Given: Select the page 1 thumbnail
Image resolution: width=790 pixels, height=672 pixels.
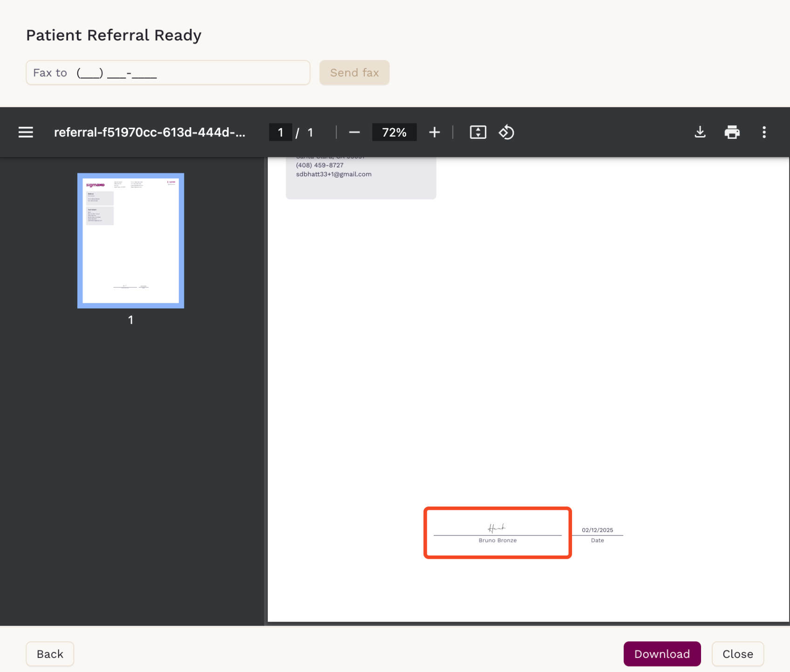Looking at the screenshot, I should pos(131,240).
